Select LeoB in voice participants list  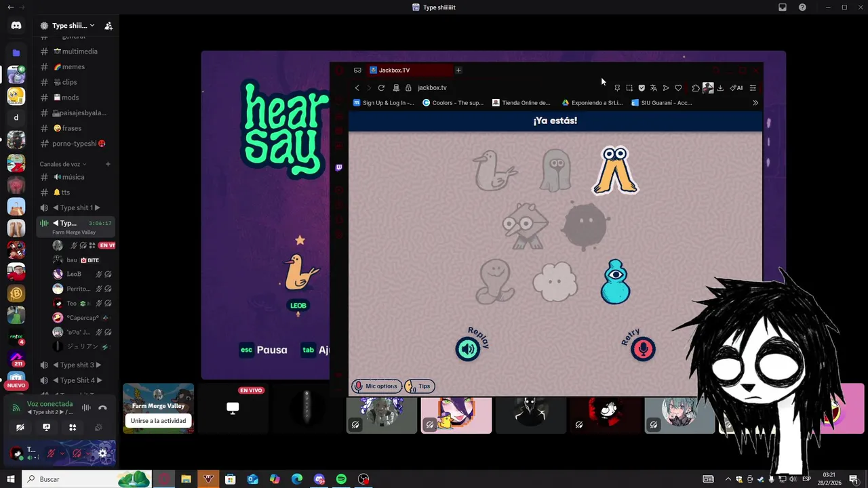click(83, 274)
